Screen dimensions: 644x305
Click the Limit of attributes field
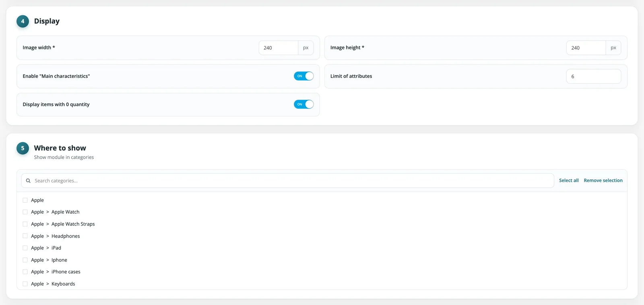pos(594,77)
